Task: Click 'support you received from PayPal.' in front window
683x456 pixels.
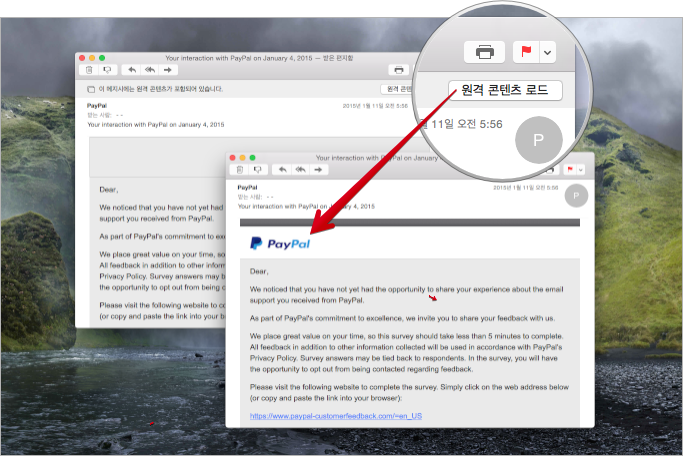Action: point(307,300)
